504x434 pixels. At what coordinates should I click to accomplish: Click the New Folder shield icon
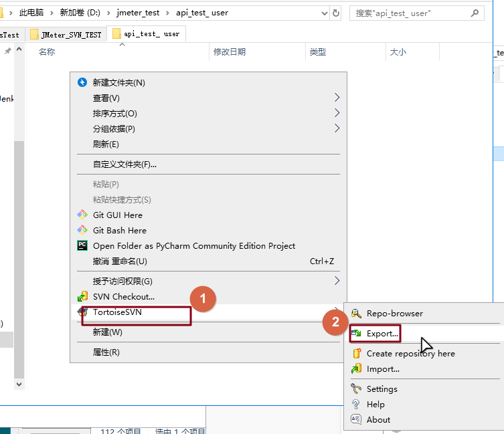pyautogui.click(x=82, y=82)
